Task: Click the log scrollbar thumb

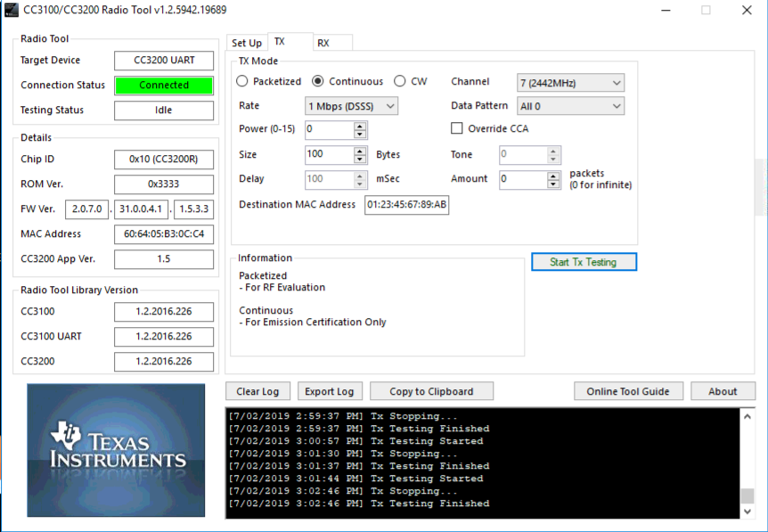Action: [748, 495]
